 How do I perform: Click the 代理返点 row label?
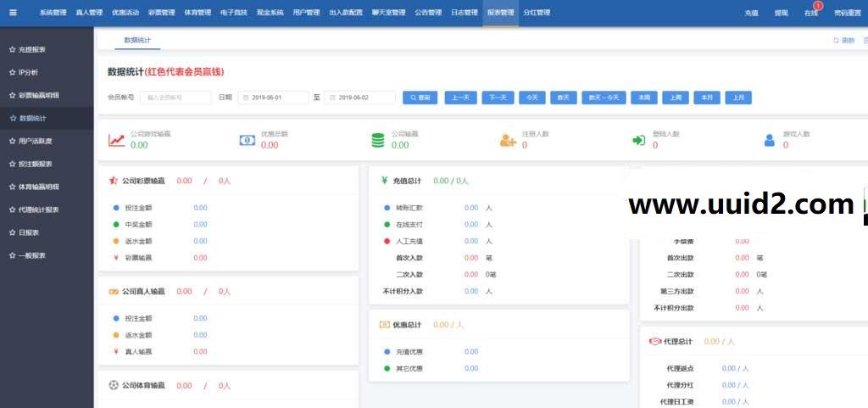click(x=681, y=368)
